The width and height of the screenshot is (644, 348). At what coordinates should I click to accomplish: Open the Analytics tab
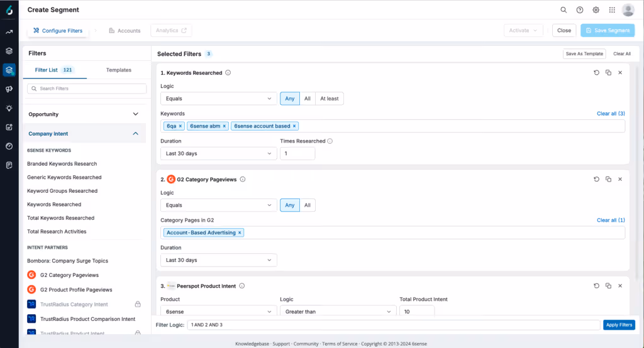171,30
